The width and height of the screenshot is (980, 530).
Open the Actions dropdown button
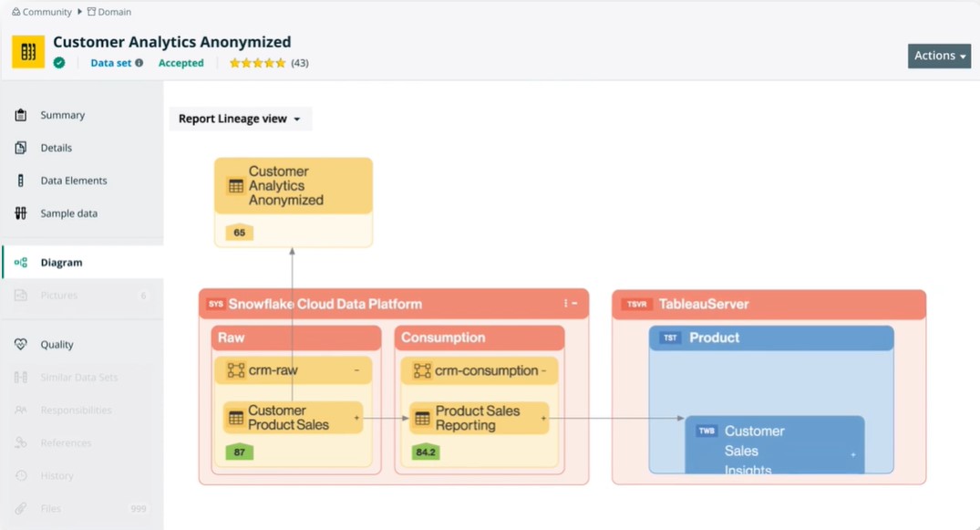point(939,56)
